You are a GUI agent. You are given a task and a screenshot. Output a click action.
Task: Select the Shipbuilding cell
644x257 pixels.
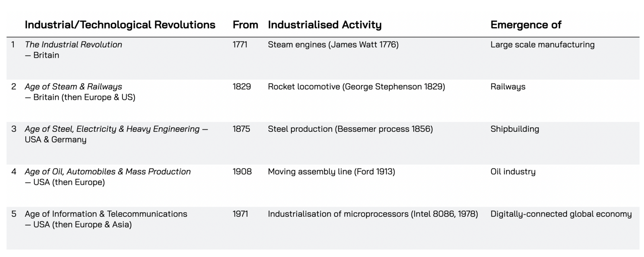pos(515,129)
